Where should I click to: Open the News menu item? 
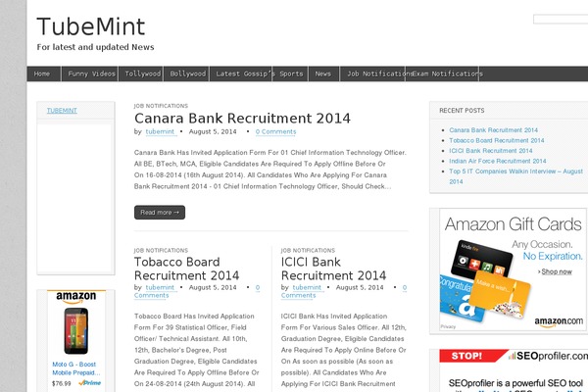[x=323, y=73]
